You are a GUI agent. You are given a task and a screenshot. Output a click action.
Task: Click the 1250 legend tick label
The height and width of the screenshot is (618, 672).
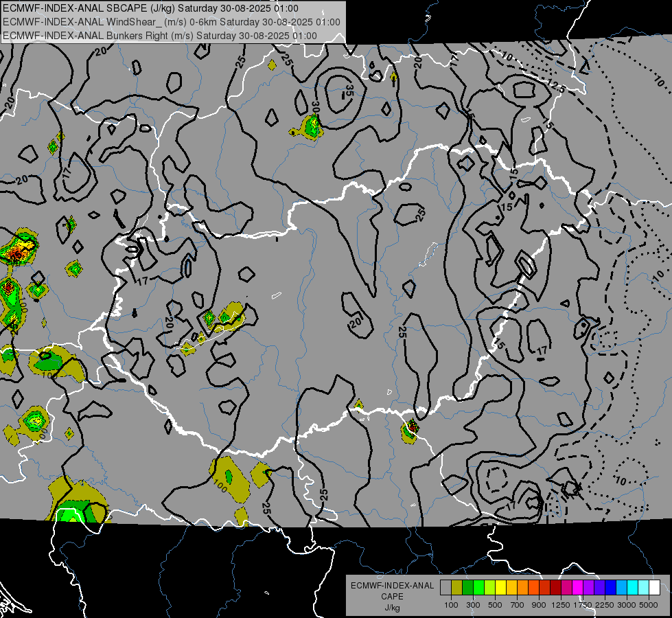point(561,605)
